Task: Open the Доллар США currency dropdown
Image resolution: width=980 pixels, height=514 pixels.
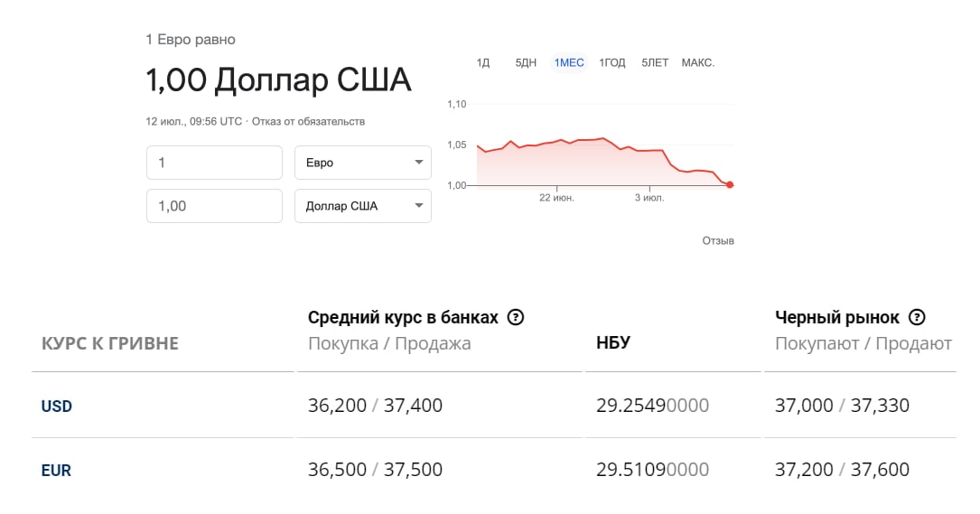Action: tap(363, 206)
